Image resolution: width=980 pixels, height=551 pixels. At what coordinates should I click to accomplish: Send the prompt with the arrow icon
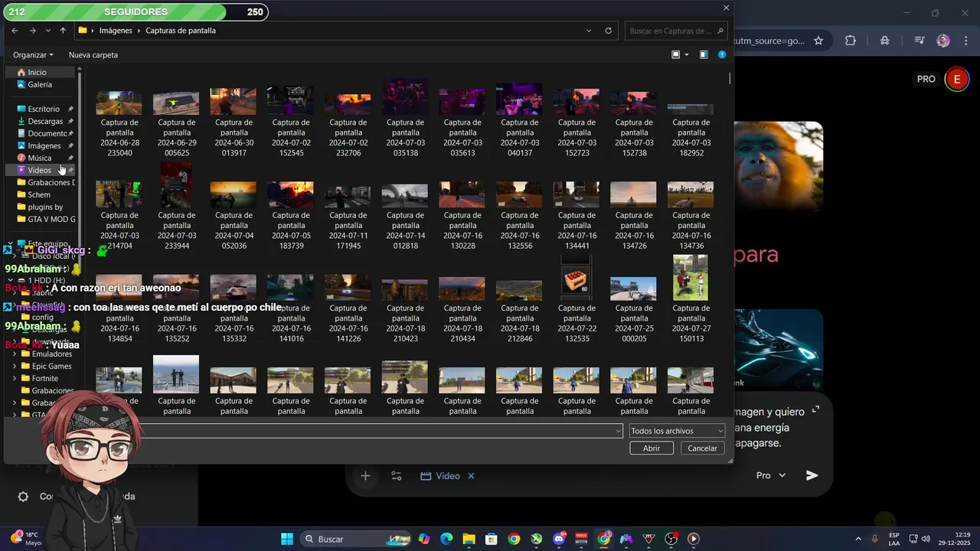pyautogui.click(x=812, y=475)
